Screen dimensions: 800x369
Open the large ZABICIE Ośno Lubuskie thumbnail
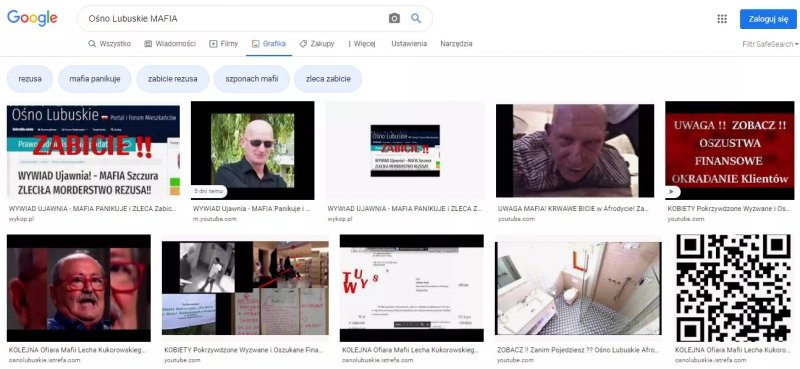point(93,152)
